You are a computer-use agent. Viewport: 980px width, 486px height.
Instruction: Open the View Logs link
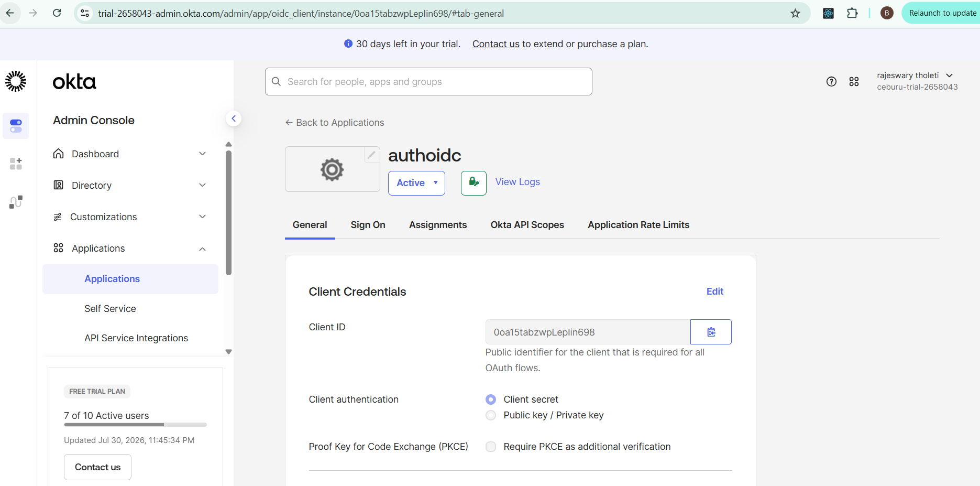tap(517, 182)
